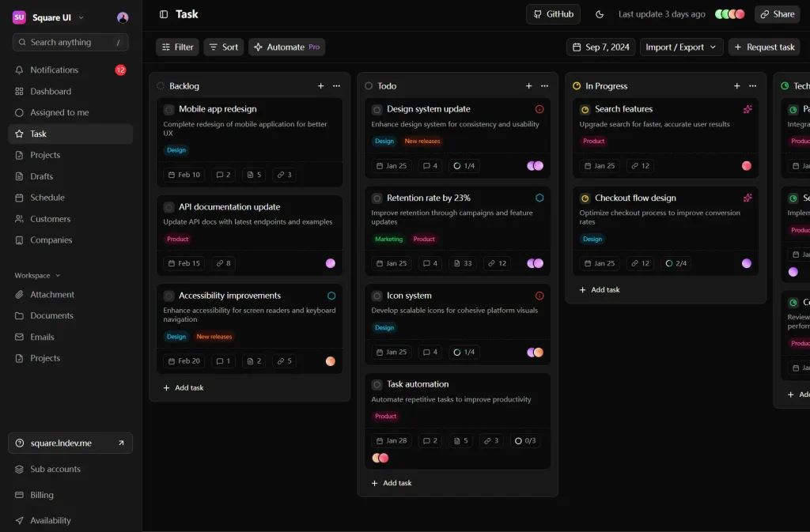The width and height of the screenshot is (810, 532).
Task: Open the search bar in the sidebar
Action: coord(70,42)
